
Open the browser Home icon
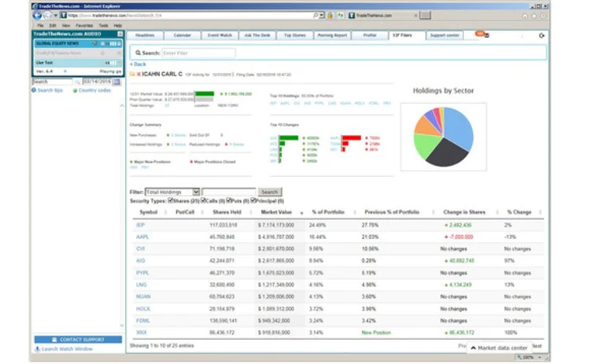pyautogui.click(x=525, y=16)
